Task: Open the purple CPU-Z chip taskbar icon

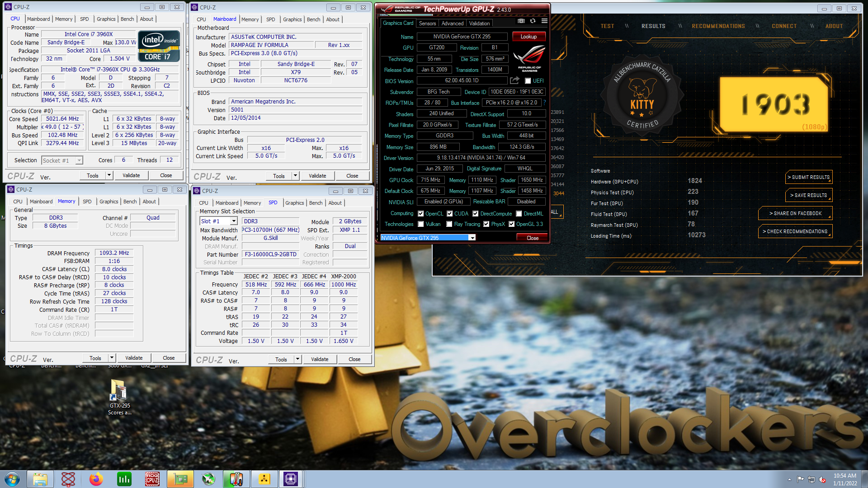Action: point(290,479)
